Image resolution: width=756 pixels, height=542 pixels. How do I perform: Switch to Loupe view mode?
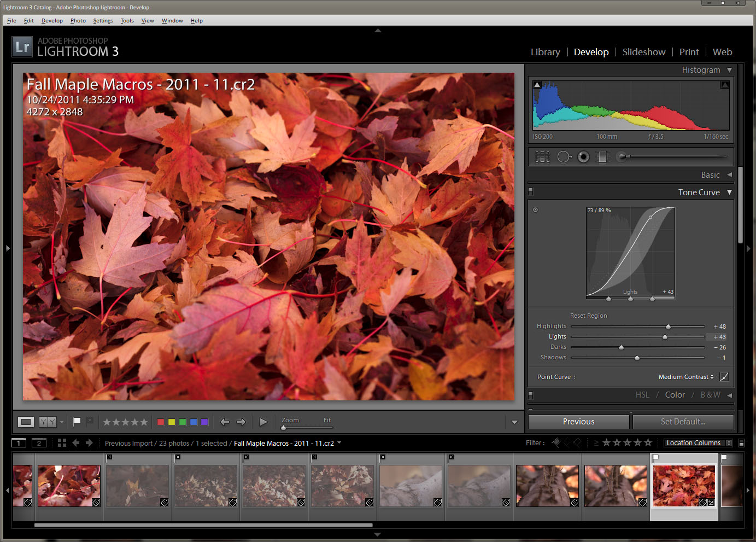[26, 422]
